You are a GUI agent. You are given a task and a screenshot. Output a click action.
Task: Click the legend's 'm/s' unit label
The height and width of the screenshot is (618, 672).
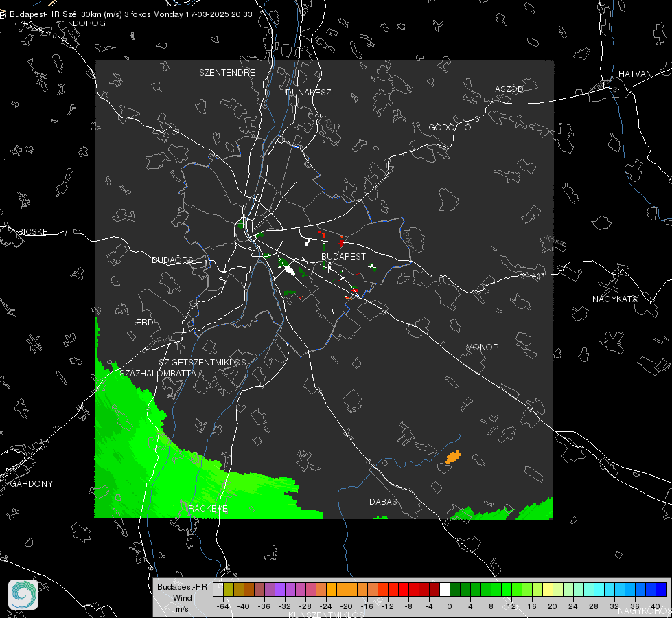coord(182,608)
